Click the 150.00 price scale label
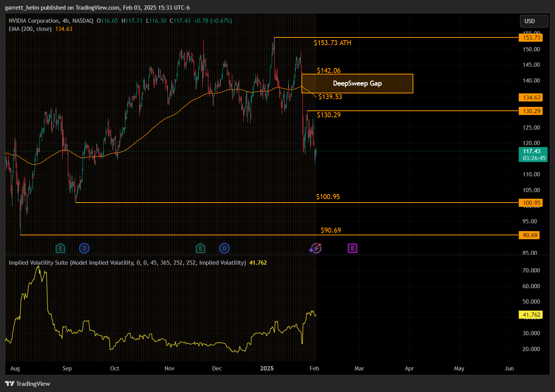The width and height of the screenshot is (555, 392). pyautogui.click(x=531, y=49)
